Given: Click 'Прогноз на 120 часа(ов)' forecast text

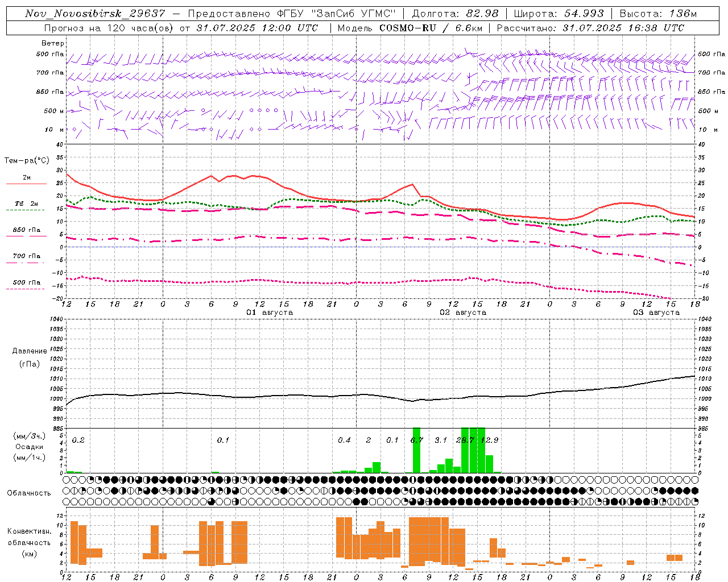Looking at the screenshot, I should (x=109, y=28).
